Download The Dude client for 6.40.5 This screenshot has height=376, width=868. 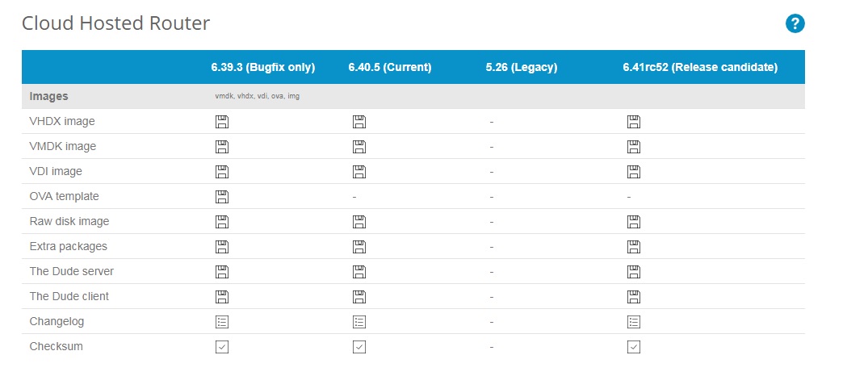pos(359,296)
